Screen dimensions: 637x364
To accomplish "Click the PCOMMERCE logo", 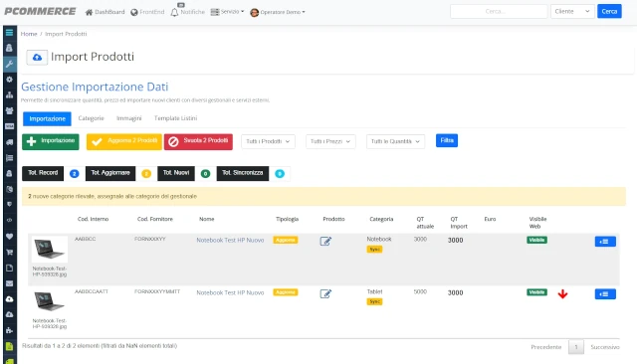I will [x=40, y=11].
